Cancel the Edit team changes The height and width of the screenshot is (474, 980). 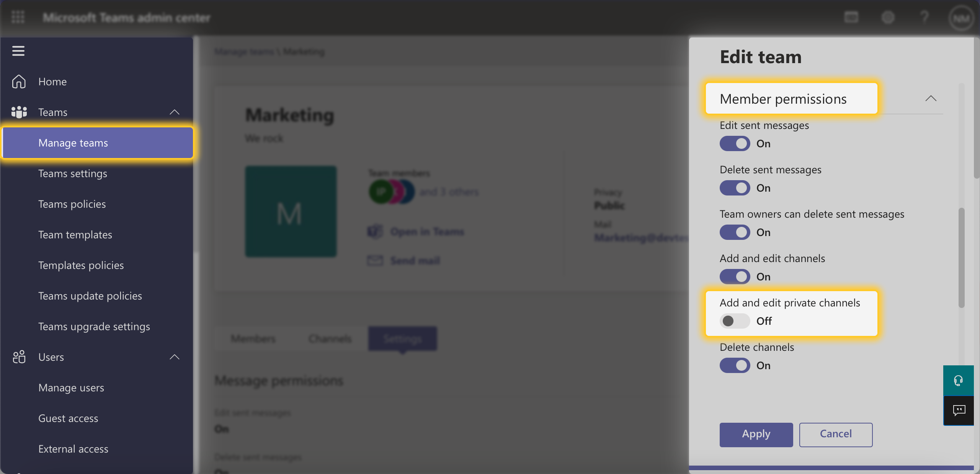(x=835, y=434)
